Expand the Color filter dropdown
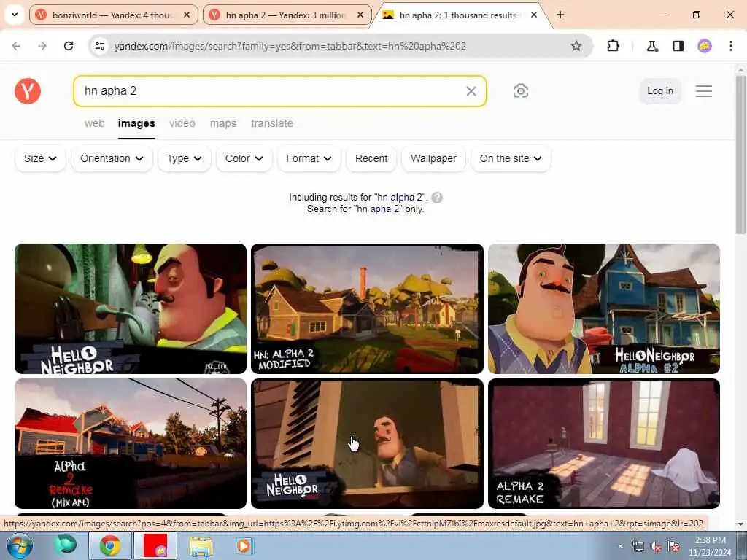Image resolution: width=747 pixels, height=560 pixels. [x=244, y=158]
